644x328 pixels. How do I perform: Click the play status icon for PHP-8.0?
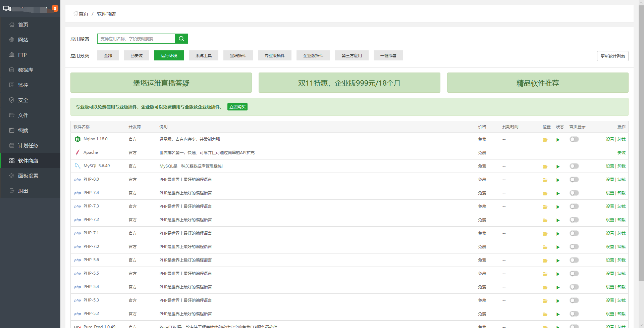pos(558,180)
